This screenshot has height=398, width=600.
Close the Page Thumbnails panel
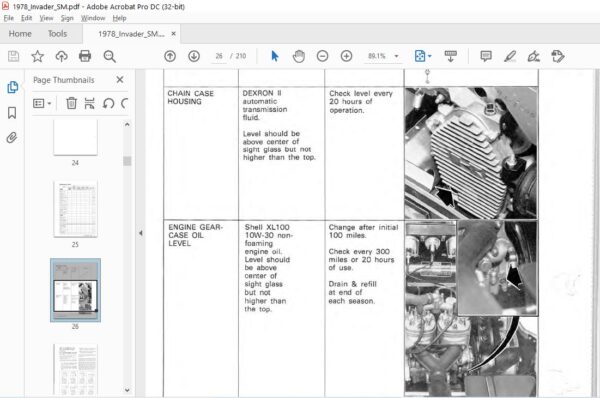[120, 80]
